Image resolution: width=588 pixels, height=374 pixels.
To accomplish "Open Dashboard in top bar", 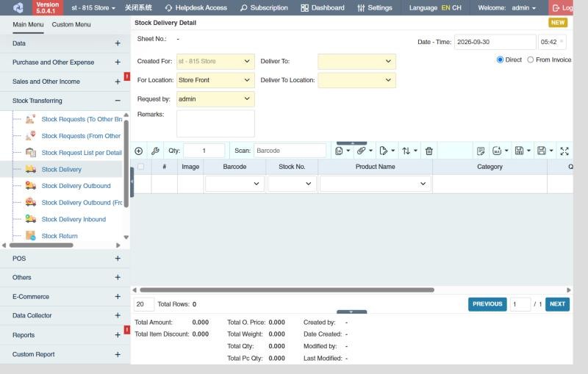I will tap(323, 8).
